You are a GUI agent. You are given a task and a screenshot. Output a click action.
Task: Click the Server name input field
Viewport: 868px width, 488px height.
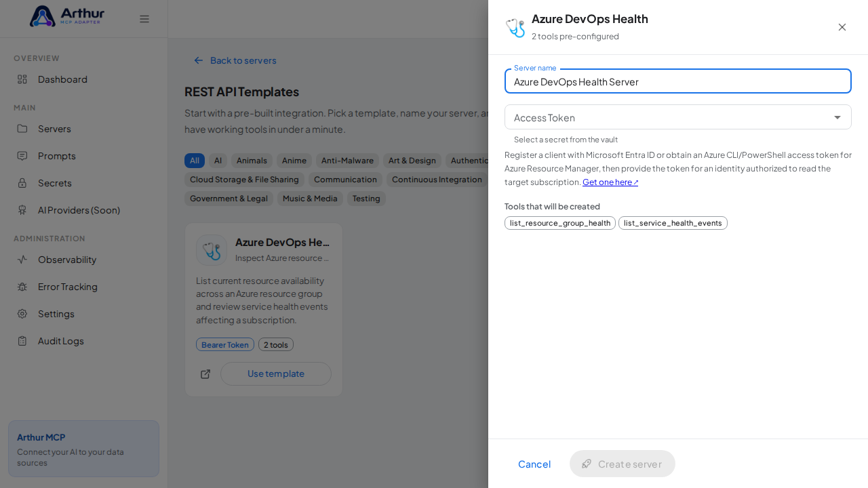(678, 81)
